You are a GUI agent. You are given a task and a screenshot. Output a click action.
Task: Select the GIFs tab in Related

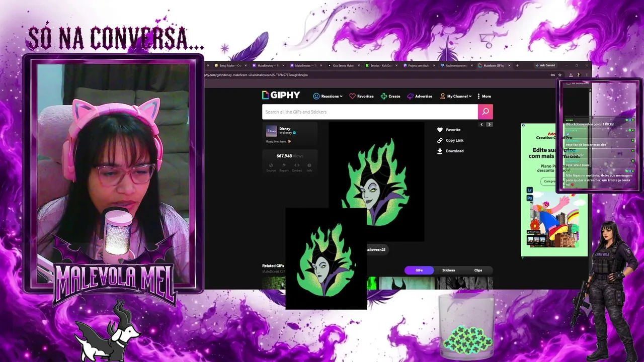point(419,270)
